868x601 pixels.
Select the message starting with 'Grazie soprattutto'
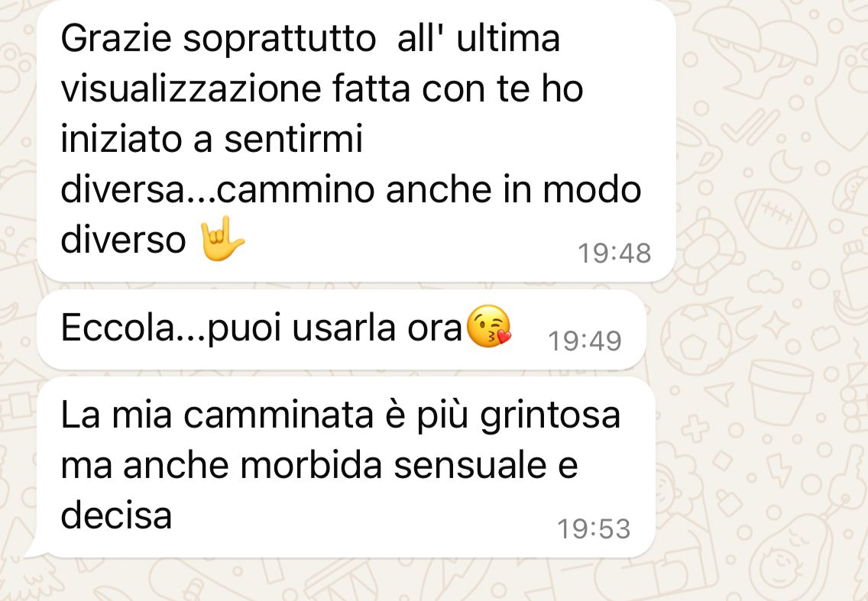click(356, 141)
